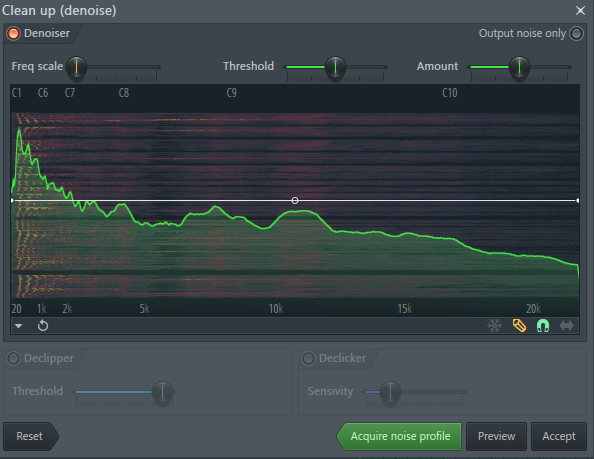Close the Clean up dialog
This screenshot has width=594, height=459.
coord(580,11)
